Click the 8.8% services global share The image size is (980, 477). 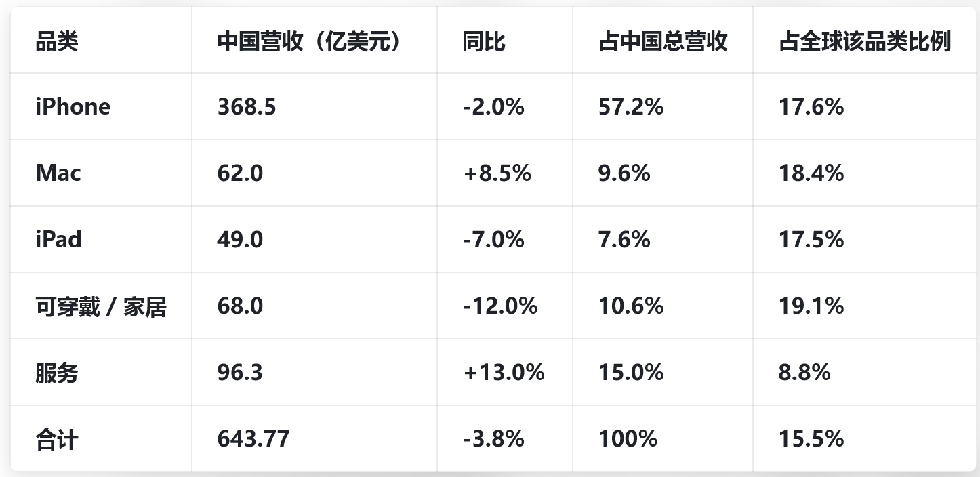(x=804, y=373)
